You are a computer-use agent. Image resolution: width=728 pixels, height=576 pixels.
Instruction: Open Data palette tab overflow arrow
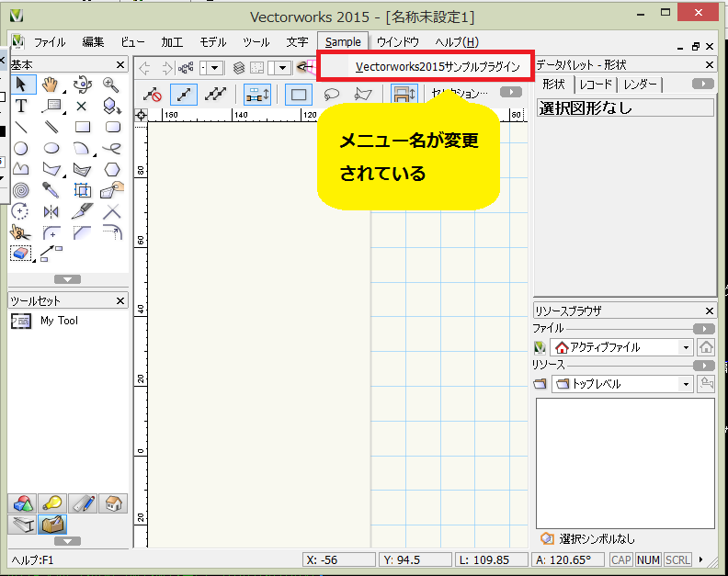pyautogui.click(x=703, y=84)
